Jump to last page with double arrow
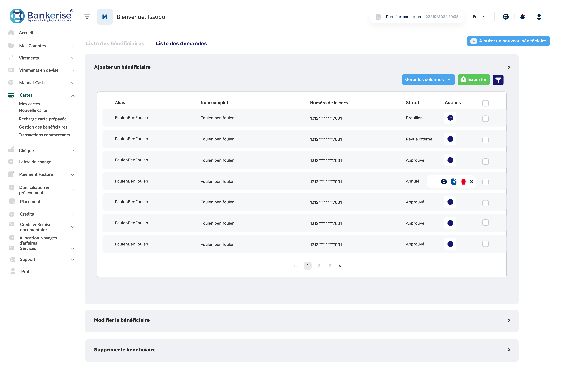 340,266
